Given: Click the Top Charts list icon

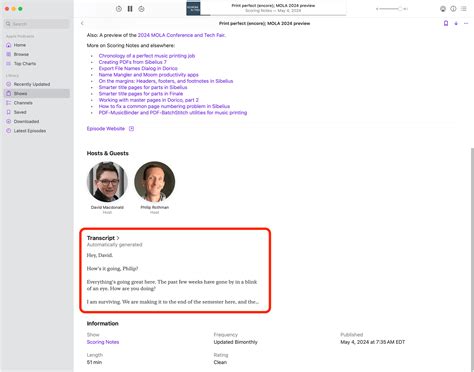Looking at the screenshot, I should click(x=9, y=64).
